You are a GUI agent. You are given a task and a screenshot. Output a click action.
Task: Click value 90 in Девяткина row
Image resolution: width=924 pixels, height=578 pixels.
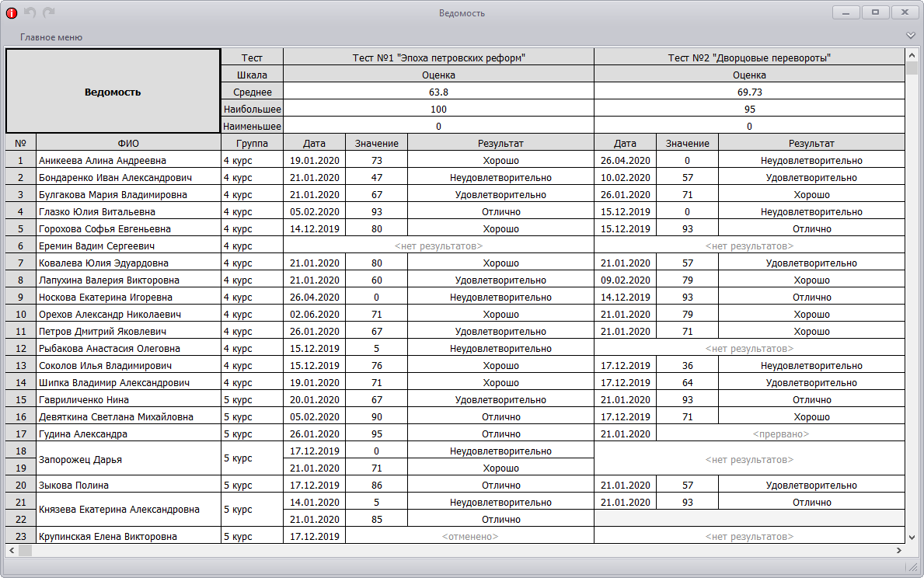click(x=377, y=416)
